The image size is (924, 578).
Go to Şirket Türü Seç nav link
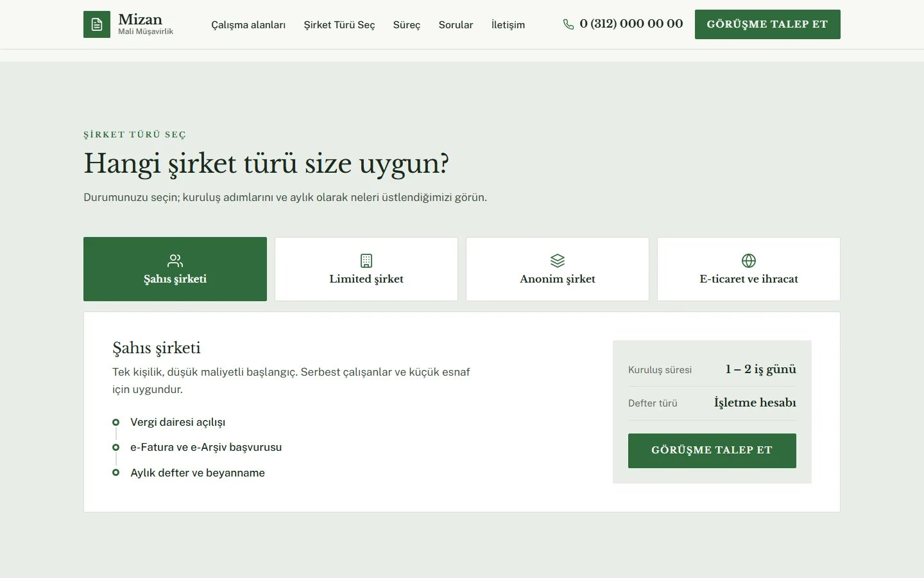click(x=339, y=24)
